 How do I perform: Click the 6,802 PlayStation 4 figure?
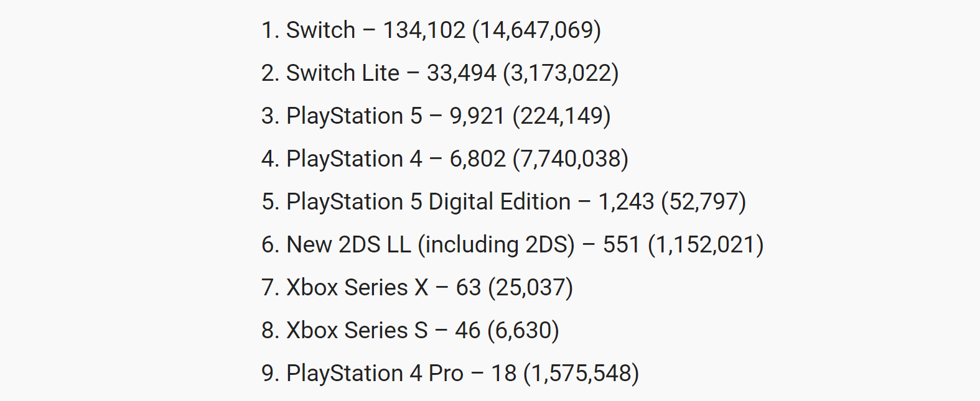[x=477, y=159]
